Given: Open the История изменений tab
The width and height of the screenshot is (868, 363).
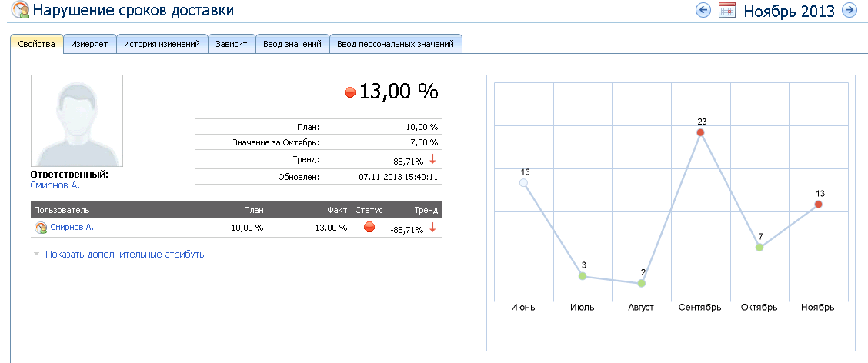Looking at the screenshot, I should (x=162, y=44).
